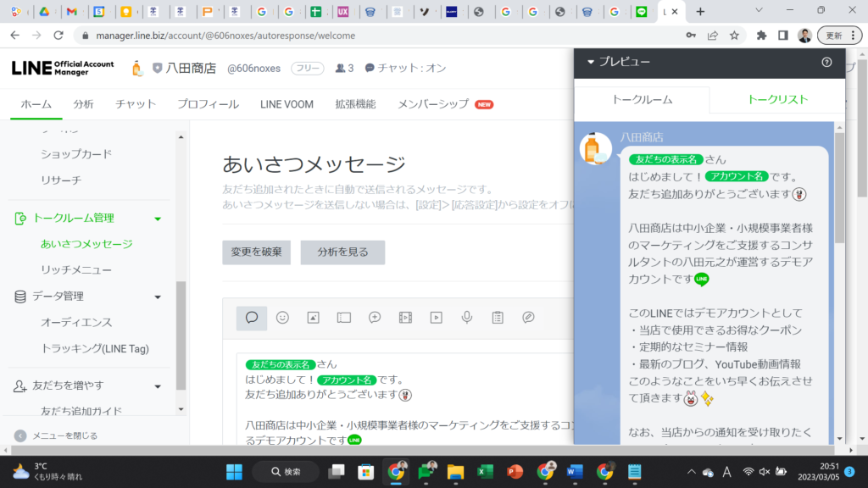Viewport: 868px width, 488px height.
Task: Choose the sticker emoji icon in editor toolbar
Action: tap(282, 318)
